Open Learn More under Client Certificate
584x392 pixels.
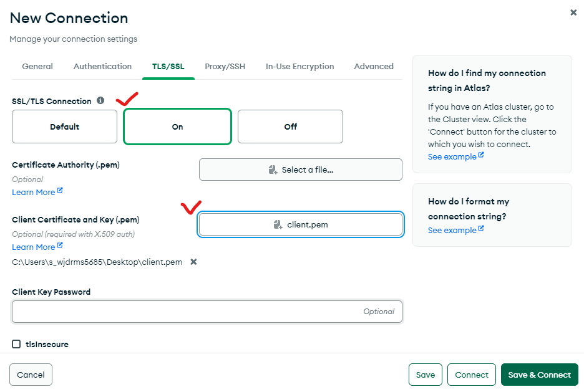pyautogui.click(x=34, y=247)
